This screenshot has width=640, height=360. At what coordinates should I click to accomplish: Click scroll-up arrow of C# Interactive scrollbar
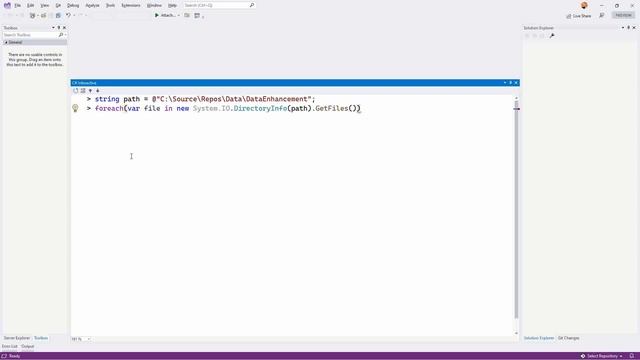(516, 98)
